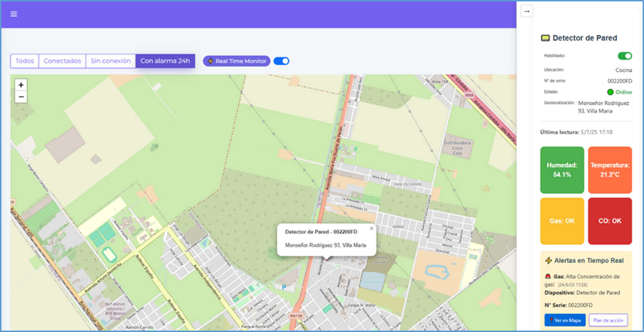This screenshot has width=644, height=332.
Task: Click the Dispositivo: Detector de Pared alert line
Action: (582, 293)
